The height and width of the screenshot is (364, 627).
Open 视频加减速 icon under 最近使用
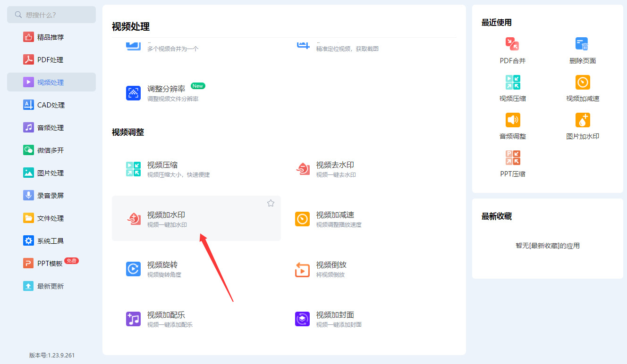pyautogui.click(x=583, y=82)
